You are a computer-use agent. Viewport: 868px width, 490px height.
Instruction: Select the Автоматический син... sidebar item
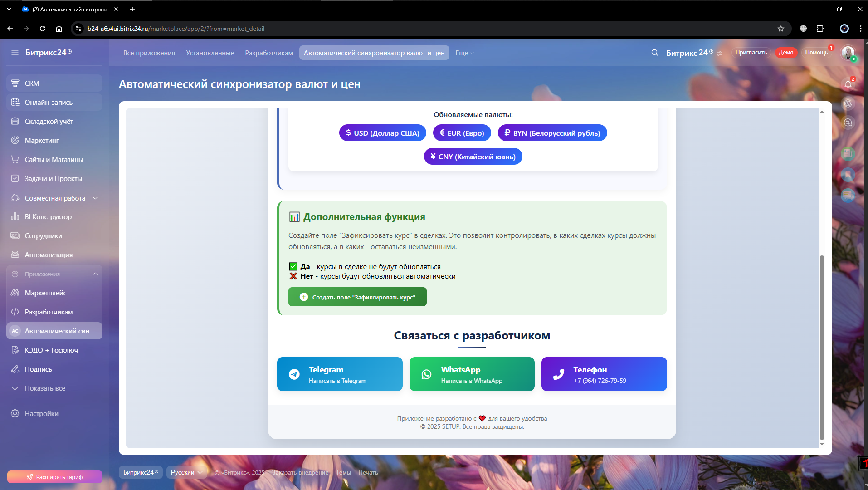(x=54, y=331)
